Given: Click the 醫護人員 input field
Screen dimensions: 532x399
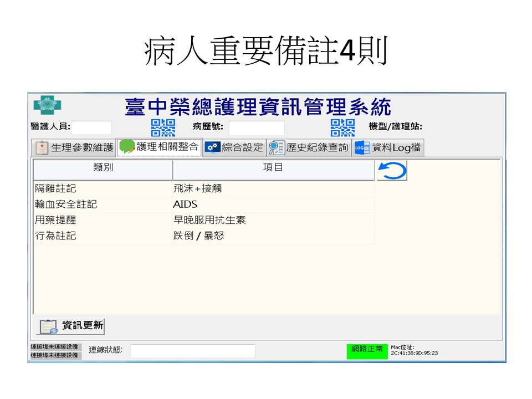Looking at the screenshot, I should [91, 127].
